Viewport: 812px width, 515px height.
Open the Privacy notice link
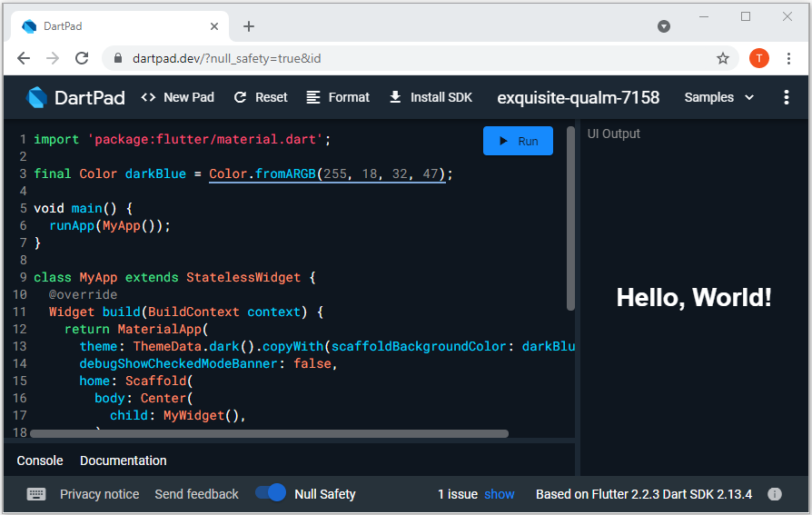pyautogui.click(x=99, y=494)
